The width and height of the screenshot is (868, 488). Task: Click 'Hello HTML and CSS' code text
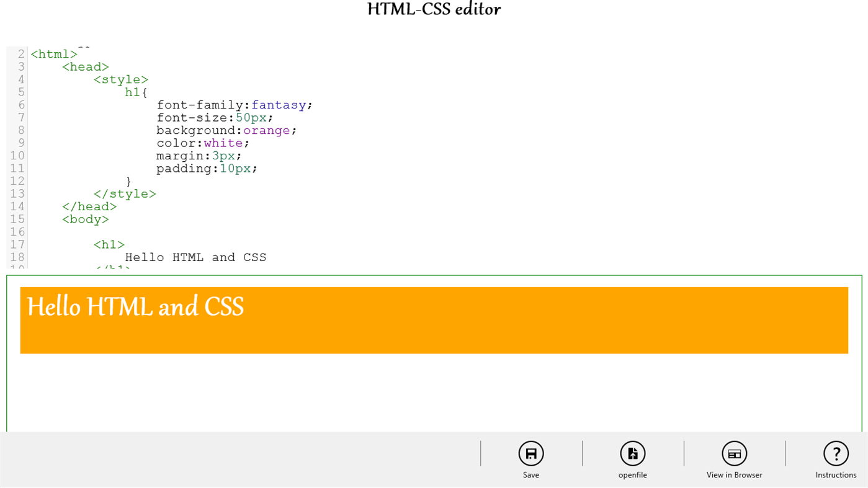195,257
